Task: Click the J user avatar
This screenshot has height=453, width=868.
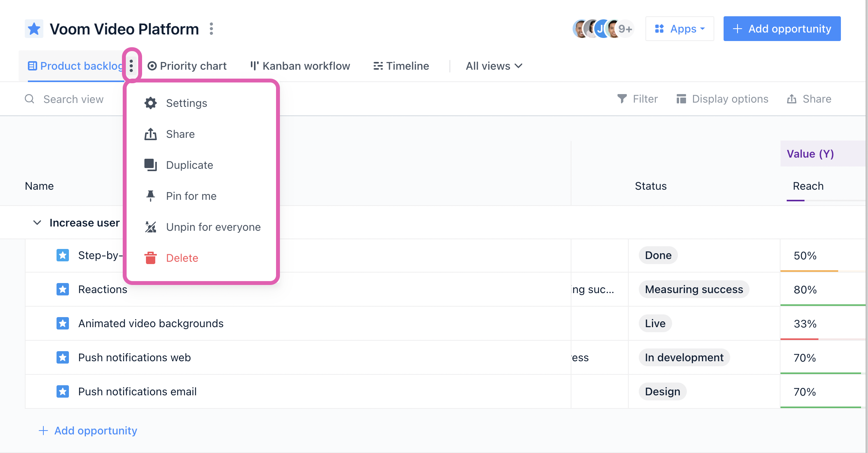Action: pos(600,29)
